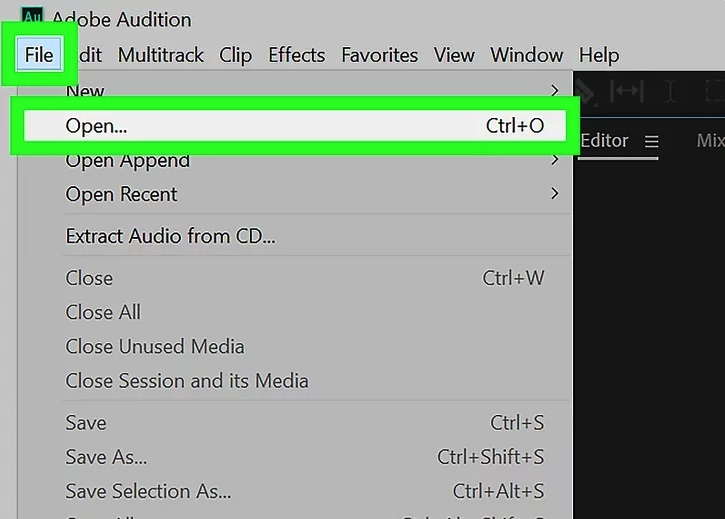Click Close Unused Media entry
Screen dimensions: 725x519
[x=155, y=346]
